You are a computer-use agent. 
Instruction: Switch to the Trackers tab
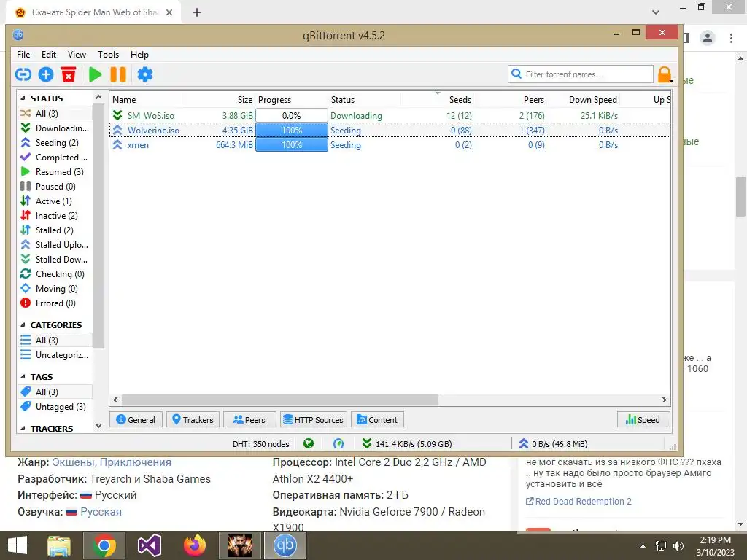(x=193, y=419)
